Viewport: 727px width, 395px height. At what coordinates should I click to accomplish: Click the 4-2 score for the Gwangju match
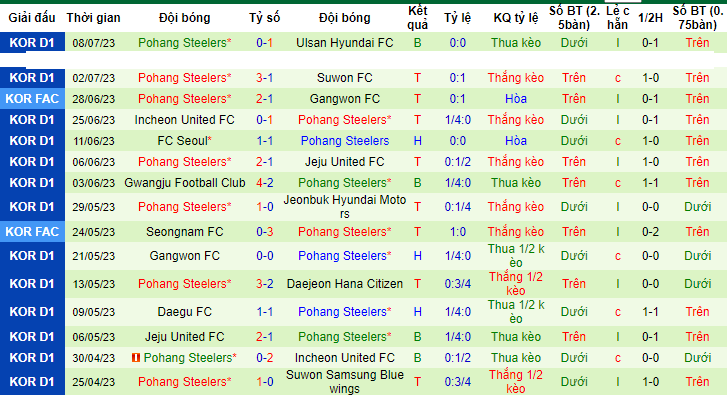tap(264, 183)
